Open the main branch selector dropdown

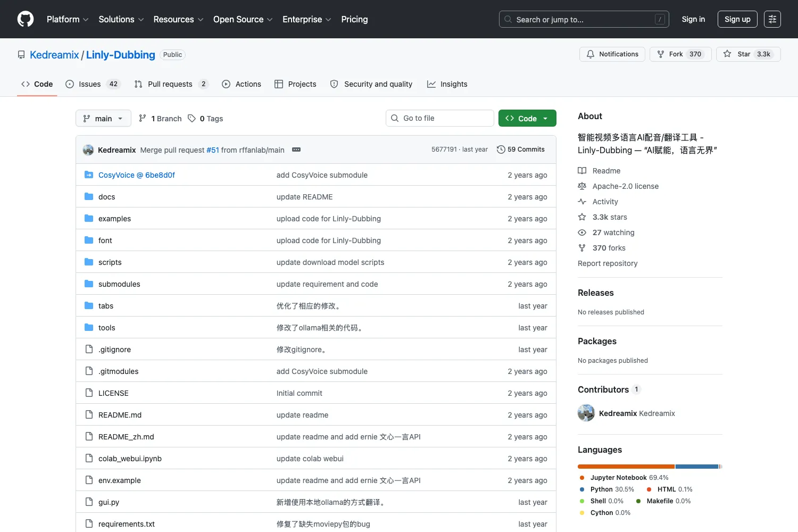[103, 118]
